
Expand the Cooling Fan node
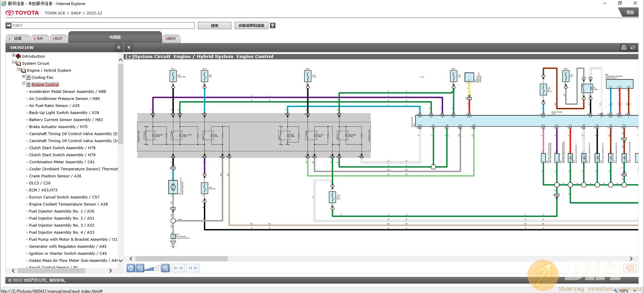point(23,76)
